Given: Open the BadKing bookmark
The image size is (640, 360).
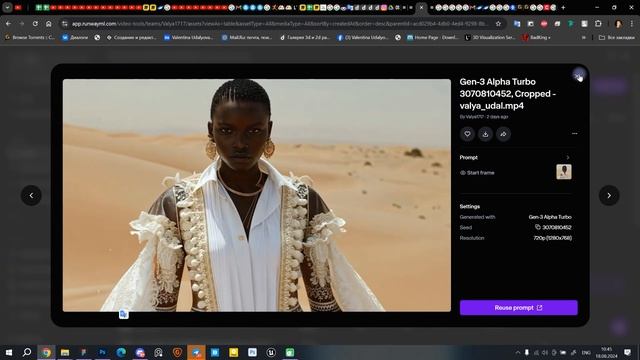Looking at the screenshot, I should (536, 37).
